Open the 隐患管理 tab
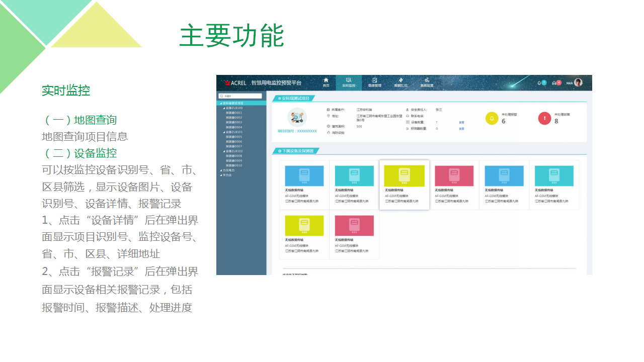Screen dimensions: 644x362 point(375,82)
